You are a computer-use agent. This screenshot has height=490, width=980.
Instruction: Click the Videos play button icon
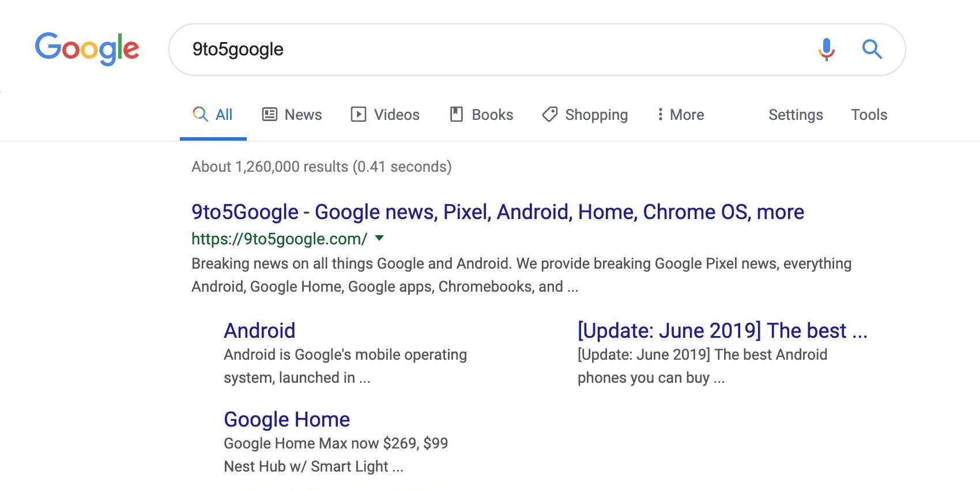[x=357, y=114]
